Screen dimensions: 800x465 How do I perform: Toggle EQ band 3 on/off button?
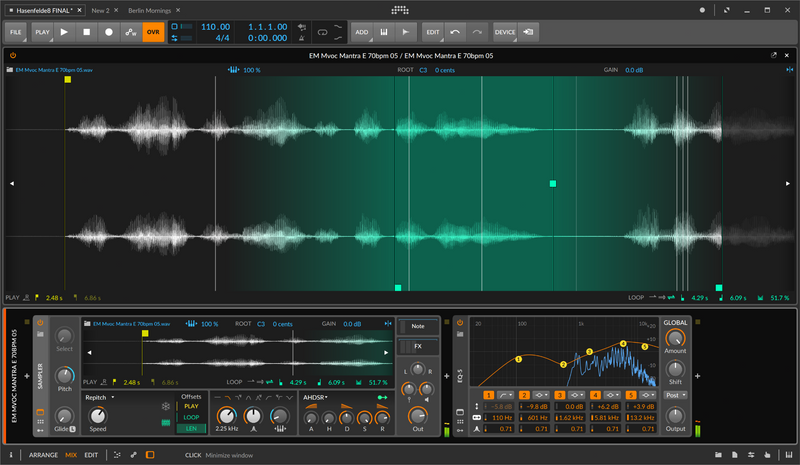[x=560, y=395]
